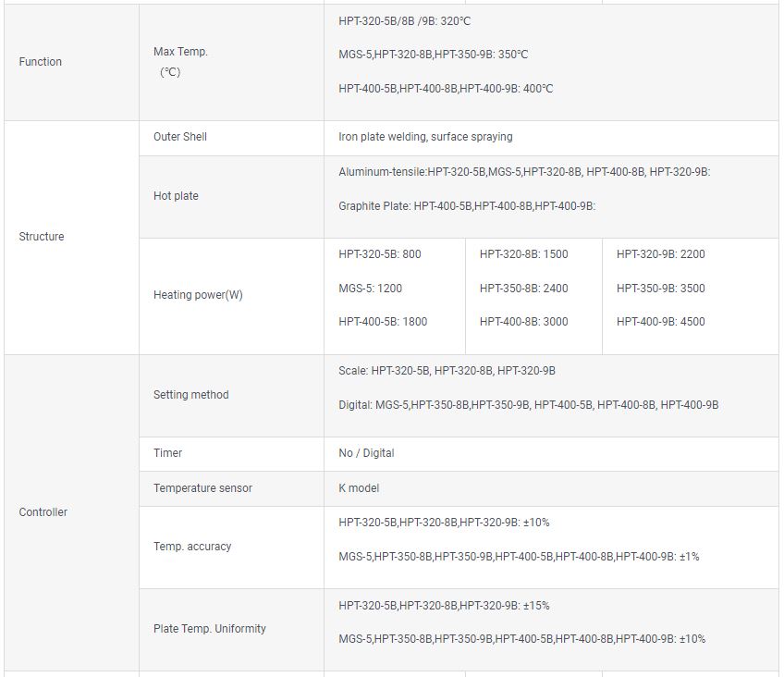Image resolution: width=784 pixels, height=677 pixels.
Task: Click the Hot plate label
Action: [x=176, y=196]
